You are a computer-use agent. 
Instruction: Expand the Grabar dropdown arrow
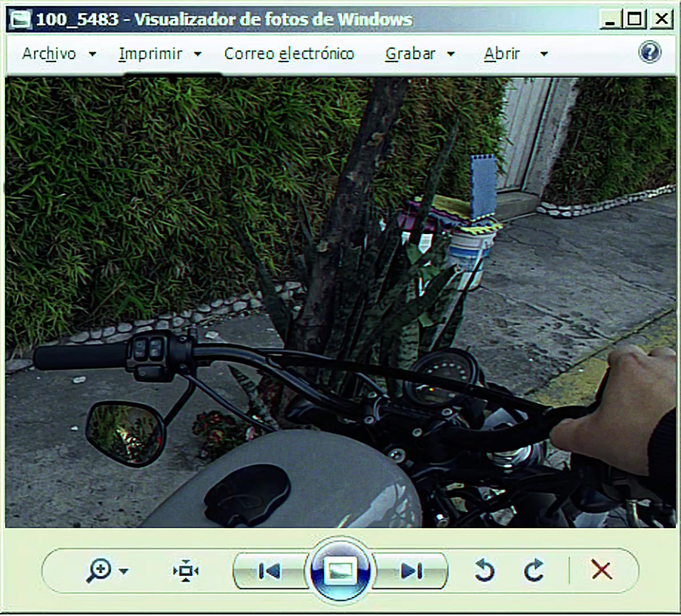coord(451,54)
